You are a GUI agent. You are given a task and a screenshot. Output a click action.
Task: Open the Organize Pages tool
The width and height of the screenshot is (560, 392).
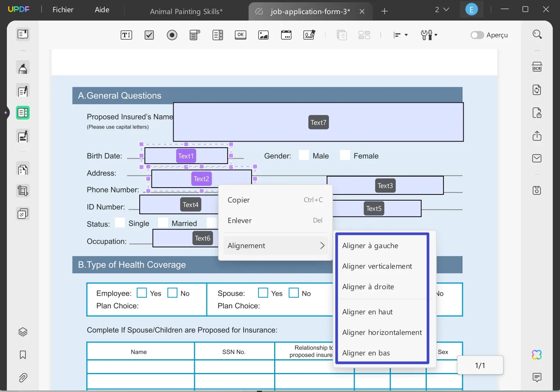pyautogui.click(x=23, y=169)
